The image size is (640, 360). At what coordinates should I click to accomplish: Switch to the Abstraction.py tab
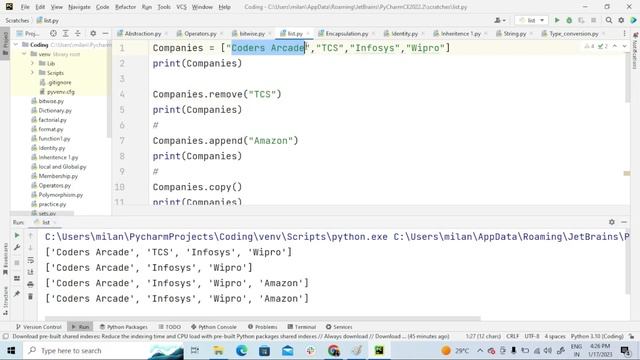tap(142, 33)
